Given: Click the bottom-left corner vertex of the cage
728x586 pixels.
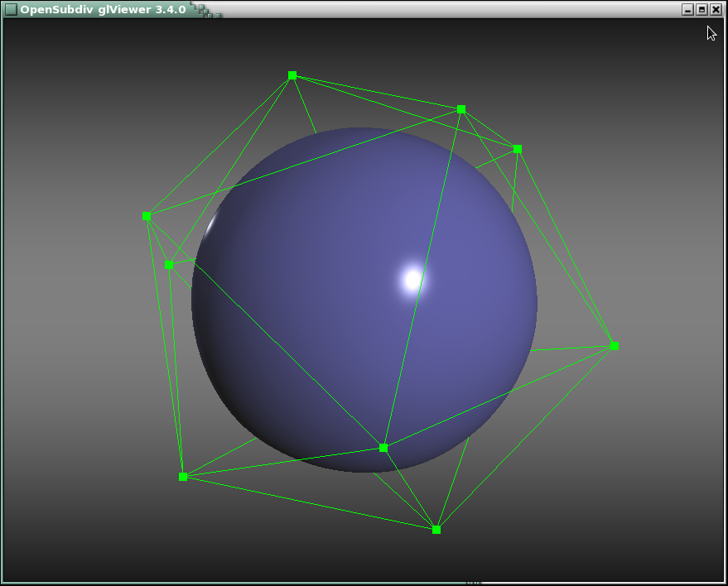Looking at the screenshot, I should (x=183, y=477).
